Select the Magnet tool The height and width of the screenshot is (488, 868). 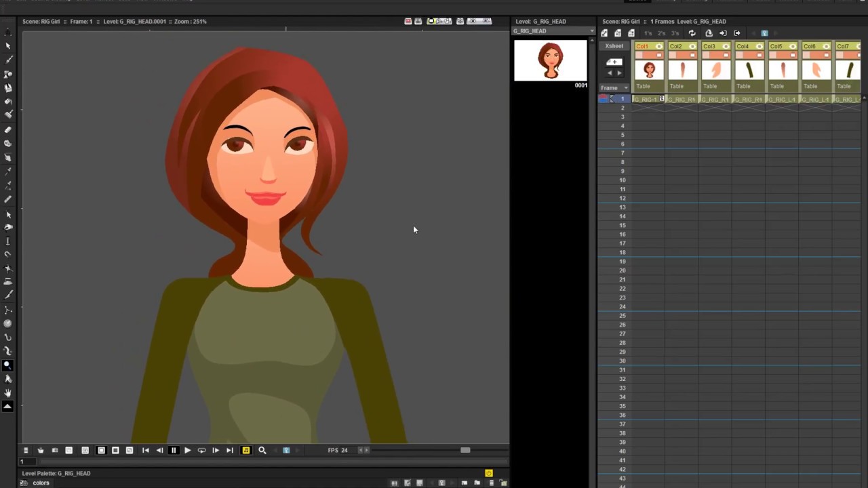(x=8, y=254)
